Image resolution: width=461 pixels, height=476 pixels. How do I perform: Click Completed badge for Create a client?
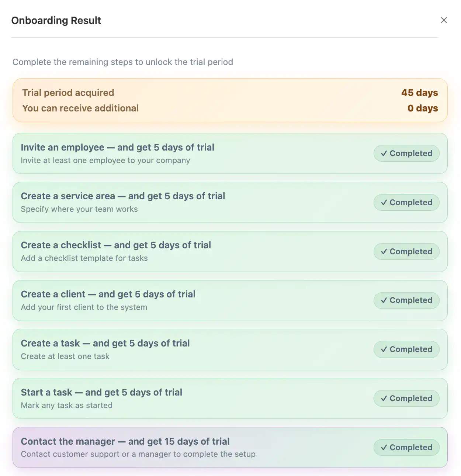[406, 300]
